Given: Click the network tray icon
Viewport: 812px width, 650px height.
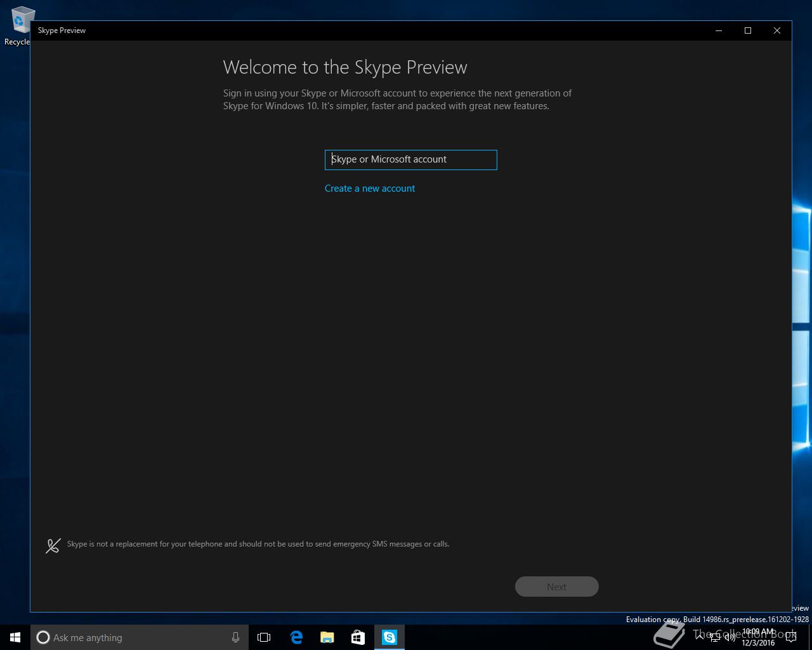Looking at the screenshot, I should pyautogui.click(x=715, y=637).
